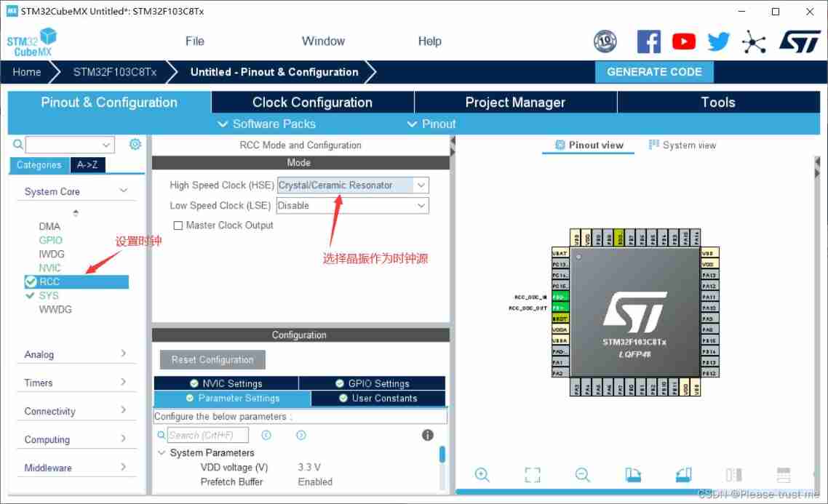Zoom out of the pinout view

point(583,474)
